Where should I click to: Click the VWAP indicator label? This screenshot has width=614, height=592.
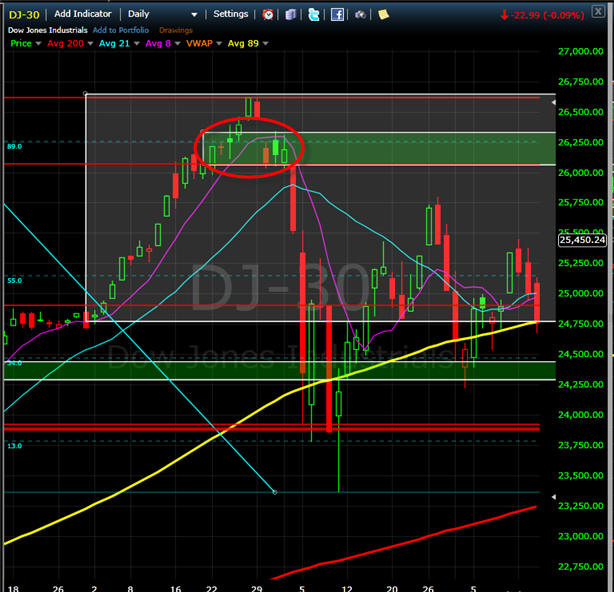(x=199, y=43)
